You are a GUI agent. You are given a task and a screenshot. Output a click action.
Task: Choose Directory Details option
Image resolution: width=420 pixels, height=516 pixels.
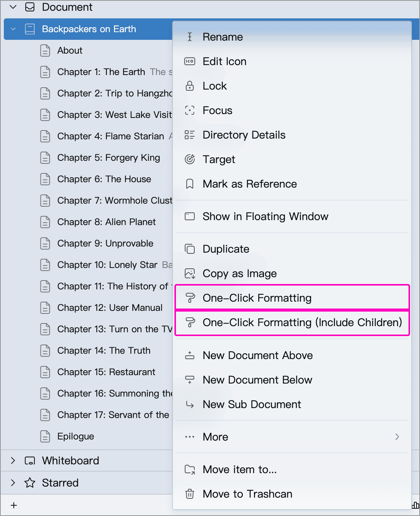(x=292, y=135)
